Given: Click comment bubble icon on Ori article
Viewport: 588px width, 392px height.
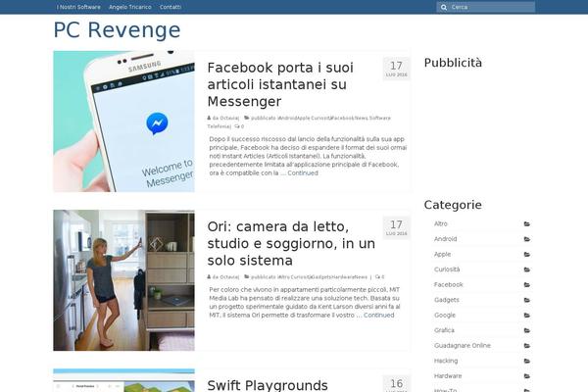Looking at the screenshot, I should 377,277.
